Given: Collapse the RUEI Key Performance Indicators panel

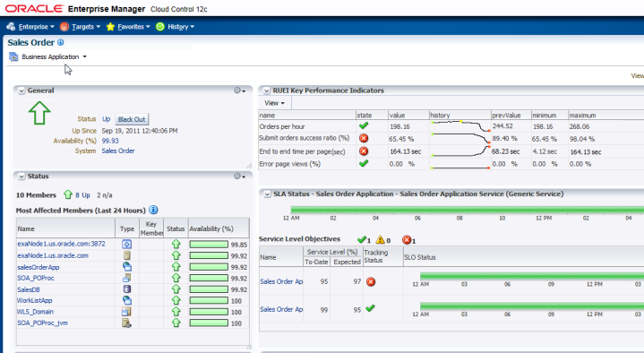Looking at the screenshot, I should [x=267, y=90].
